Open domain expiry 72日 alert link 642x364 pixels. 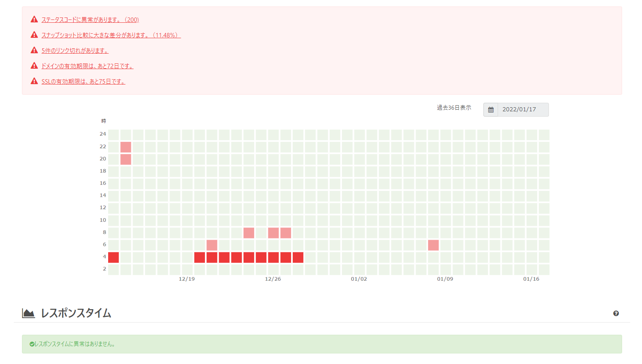[x=87, y=66]
